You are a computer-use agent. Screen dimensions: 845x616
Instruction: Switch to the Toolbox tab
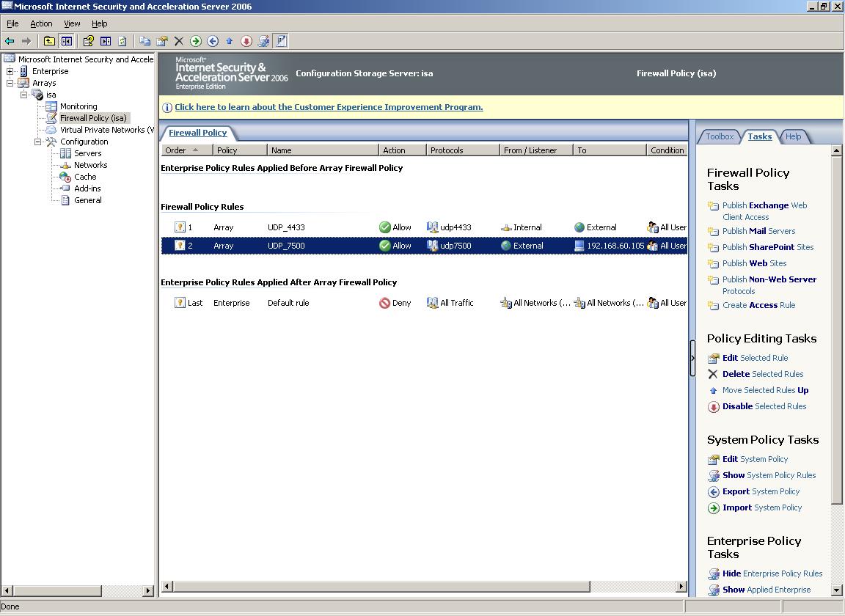click(x=720, y=136)
